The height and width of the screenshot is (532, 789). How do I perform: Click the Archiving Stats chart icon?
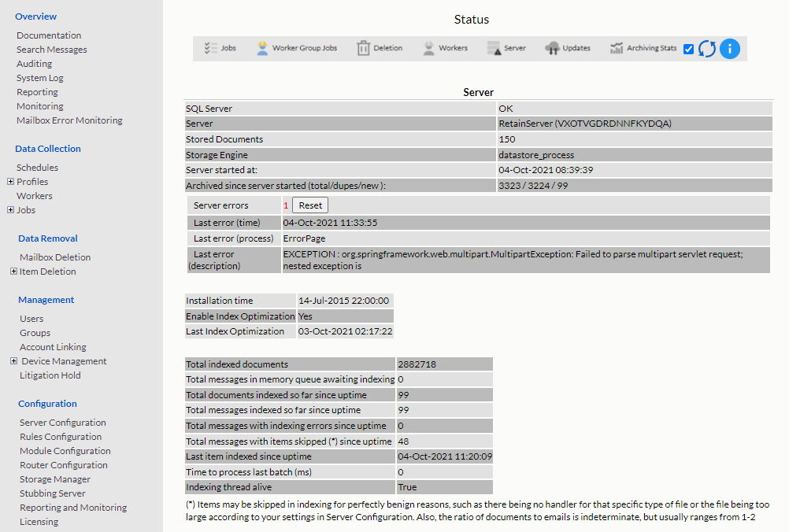click(x=617, y=48)
